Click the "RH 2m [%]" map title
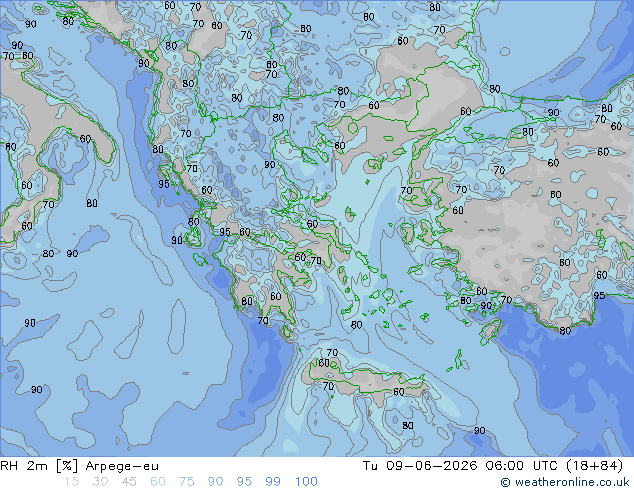The height and width of the screenshot is (490, 634). tap(39, 466)
